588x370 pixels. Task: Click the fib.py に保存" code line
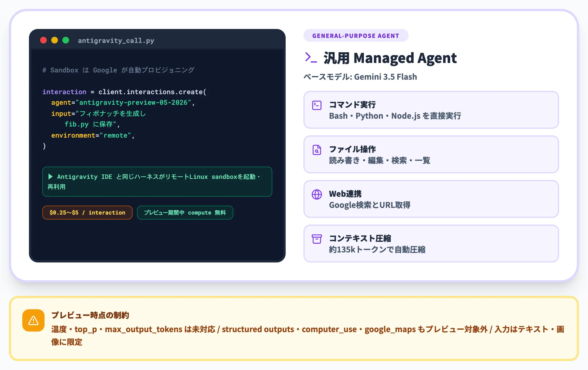click(x=92, y=124)
